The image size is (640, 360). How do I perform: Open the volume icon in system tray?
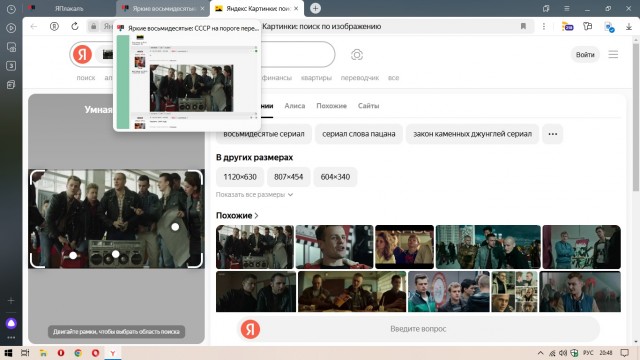[x=563, y=353]
